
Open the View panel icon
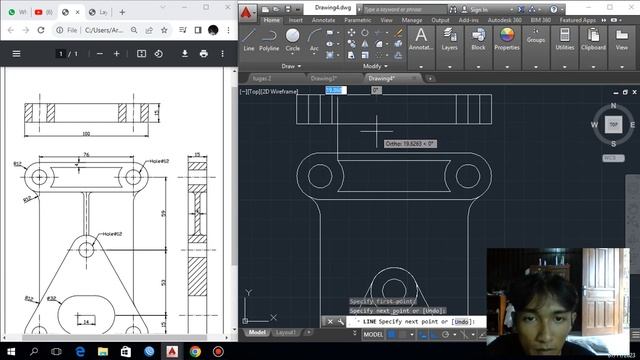pos(622,39)
